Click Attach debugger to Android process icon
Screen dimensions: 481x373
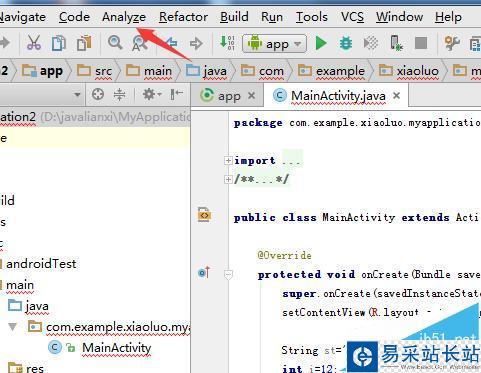[396, 43]
